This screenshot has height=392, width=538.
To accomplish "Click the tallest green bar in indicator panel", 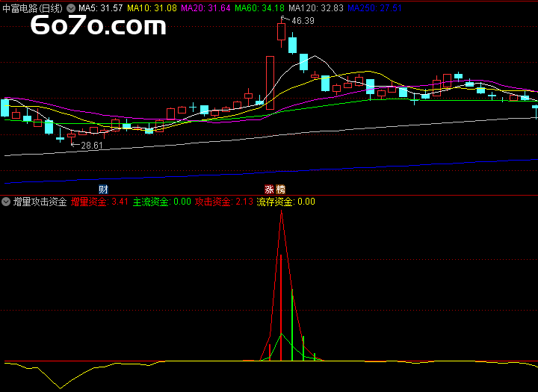I will tap(292, 325).
